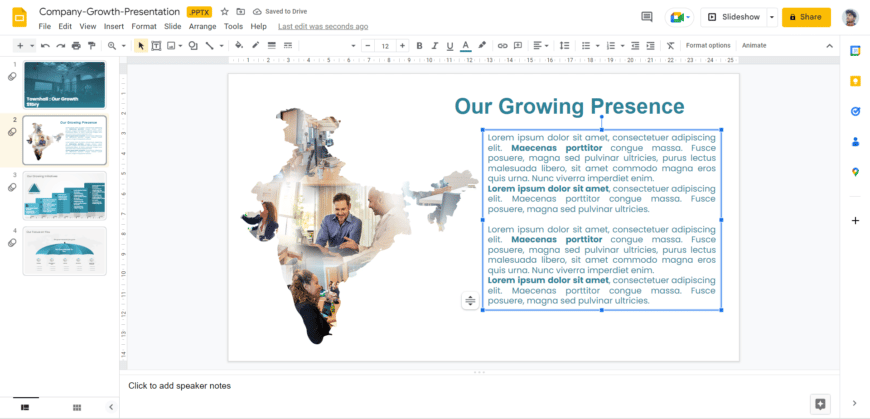Click the insert link icon

(502, 46)
